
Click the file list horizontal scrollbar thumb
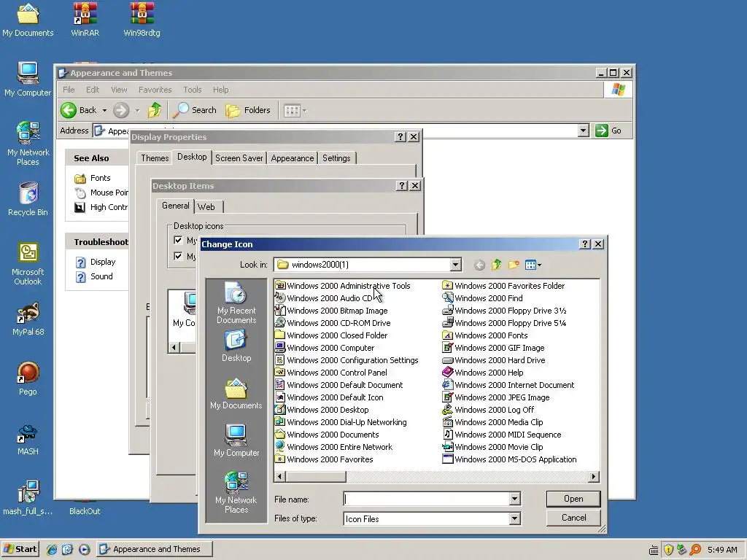coord(316,477)
